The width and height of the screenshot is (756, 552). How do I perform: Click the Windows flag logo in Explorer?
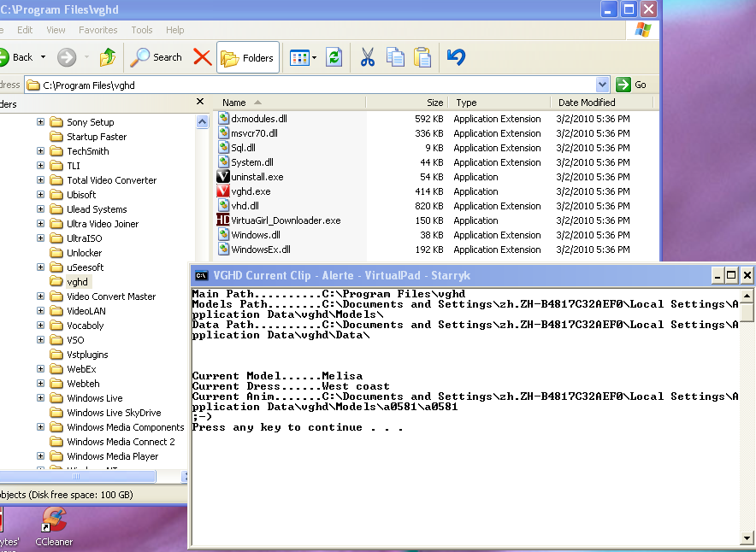[643, 30]
